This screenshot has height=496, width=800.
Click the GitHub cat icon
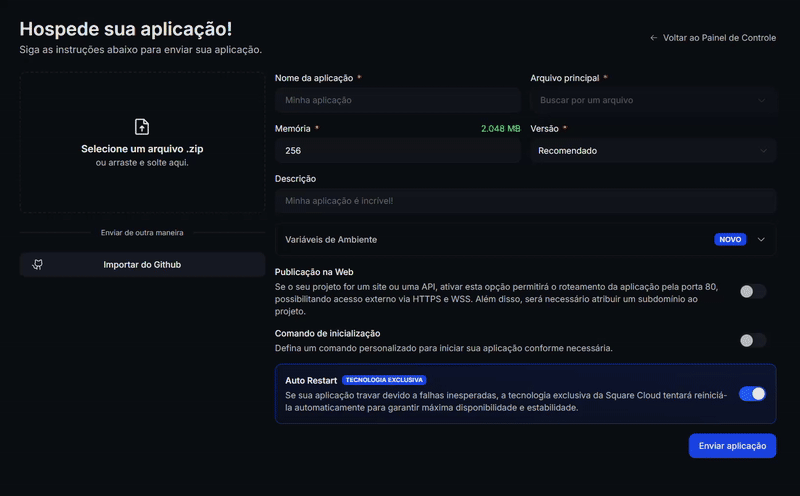click(38, 264)
